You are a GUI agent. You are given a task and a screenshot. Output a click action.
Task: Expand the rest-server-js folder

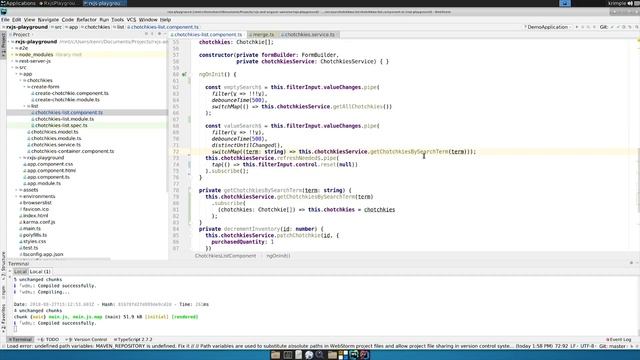tap(13, 61)
